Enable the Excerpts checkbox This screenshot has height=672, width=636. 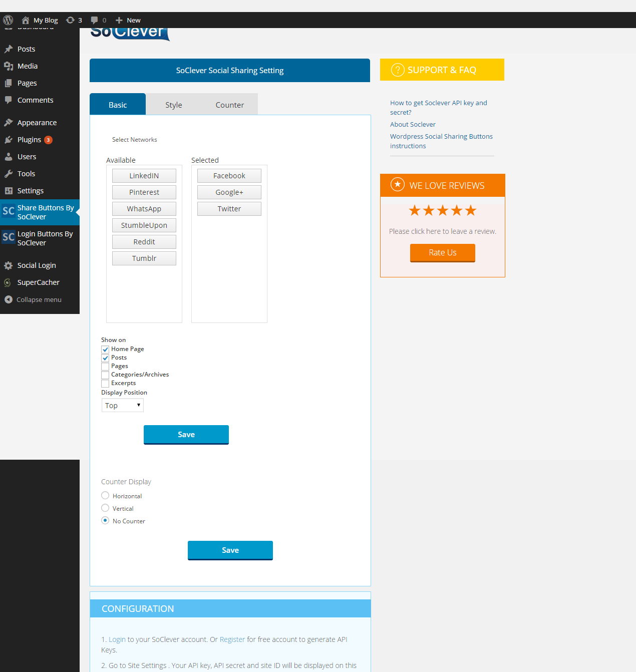point(105,384)
